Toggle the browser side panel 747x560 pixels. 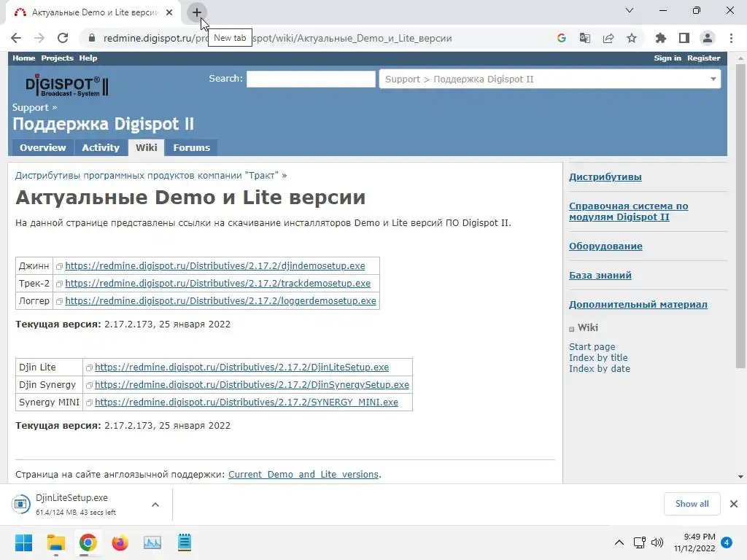point(684,38)
